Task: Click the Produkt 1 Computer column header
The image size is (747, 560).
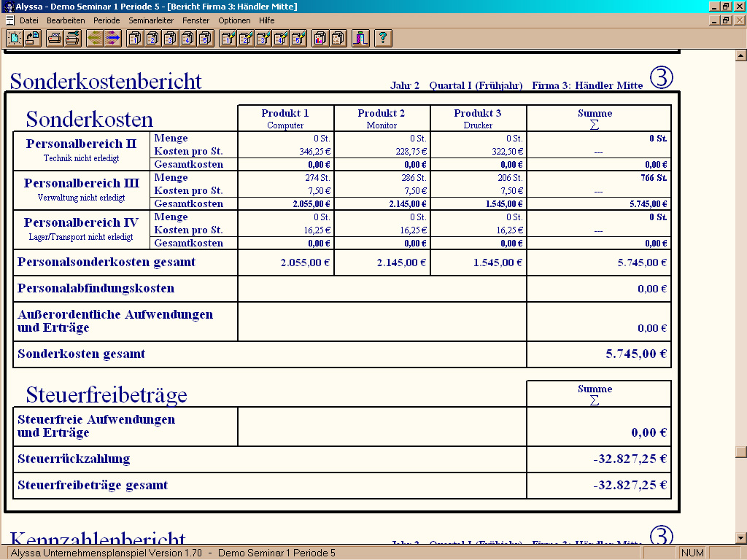Action: [x=285, y=119]
